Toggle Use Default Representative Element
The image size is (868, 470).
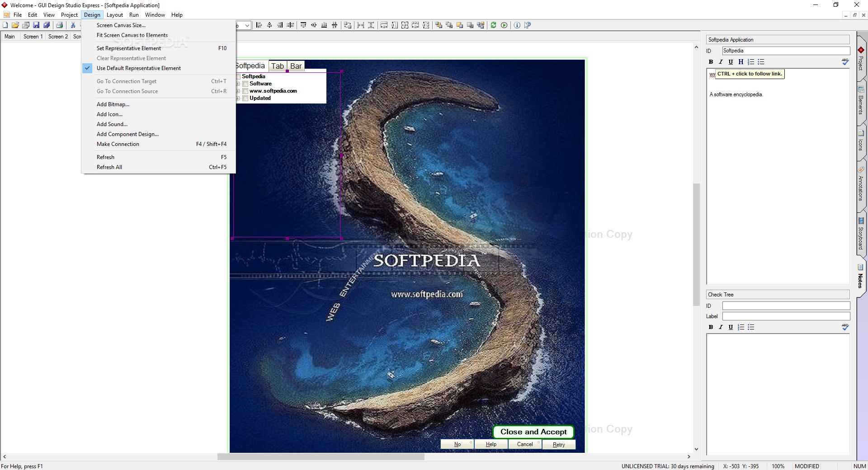pos(158,68)
